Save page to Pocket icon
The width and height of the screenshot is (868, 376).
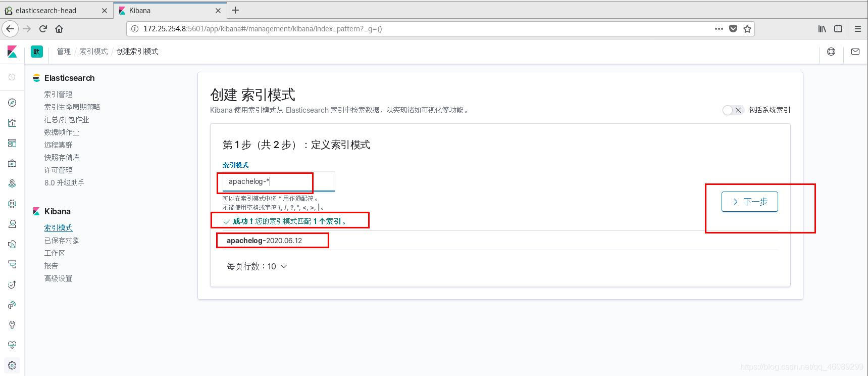coord(733,29)
